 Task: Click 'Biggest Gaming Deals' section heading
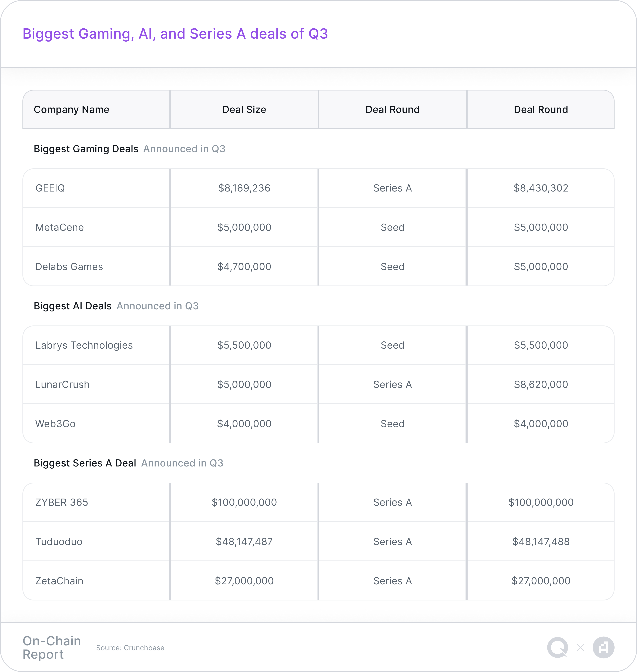(x=86, y=149)
